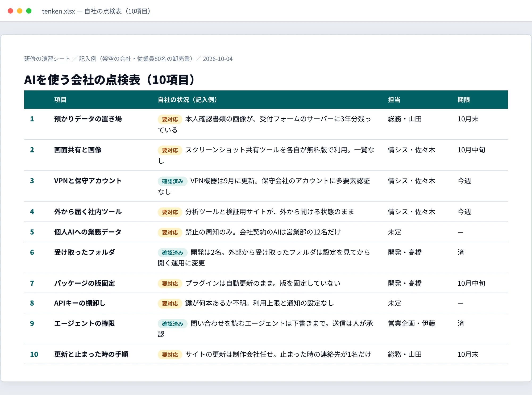Click 済 deadline in 受け取ったフォルダ row
Viewport: 532px width, 395px height.
click(x=461, y=252)
